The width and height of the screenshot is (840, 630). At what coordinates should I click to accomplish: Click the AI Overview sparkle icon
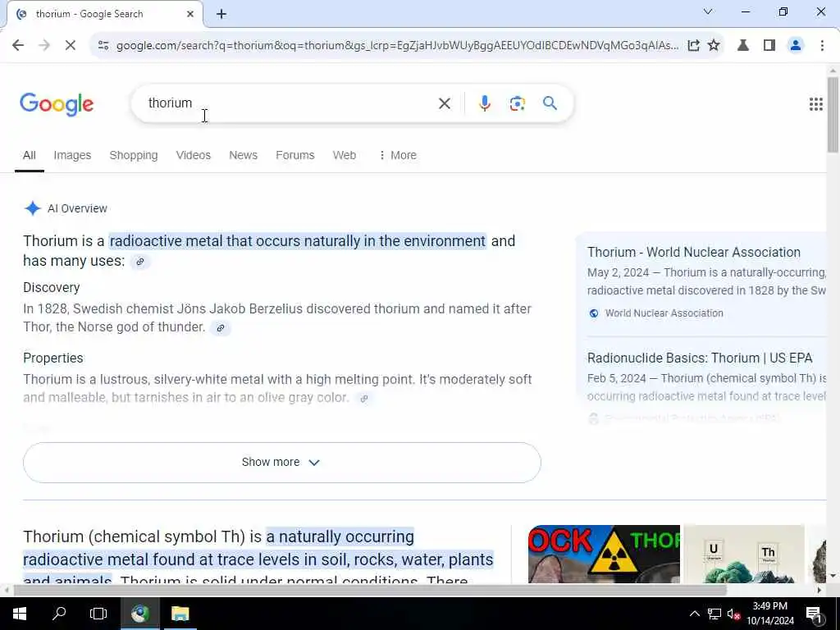coord(33,208)
